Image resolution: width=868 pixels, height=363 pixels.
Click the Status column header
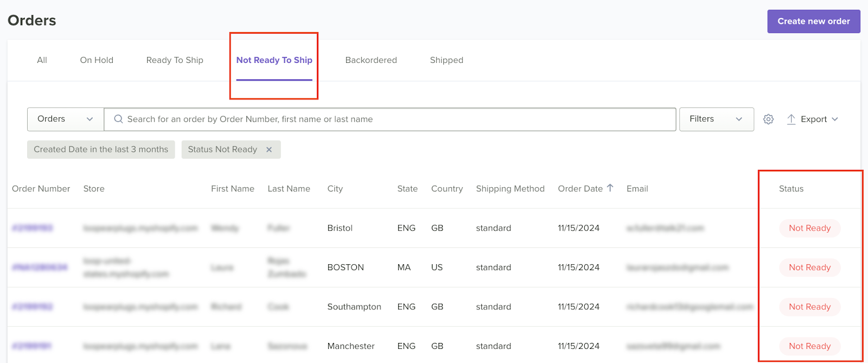792,189
